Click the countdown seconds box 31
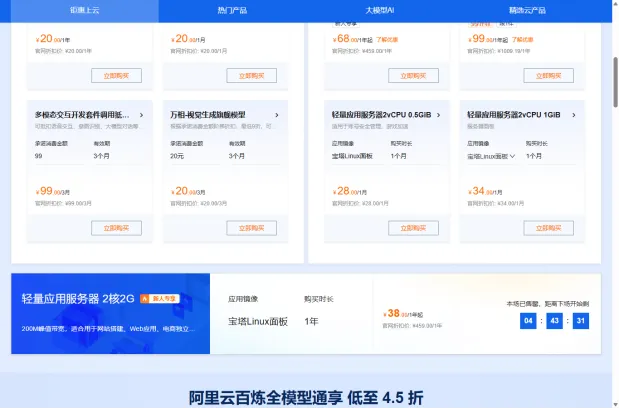This screenshot has width=620, height=409. point(580,321)
